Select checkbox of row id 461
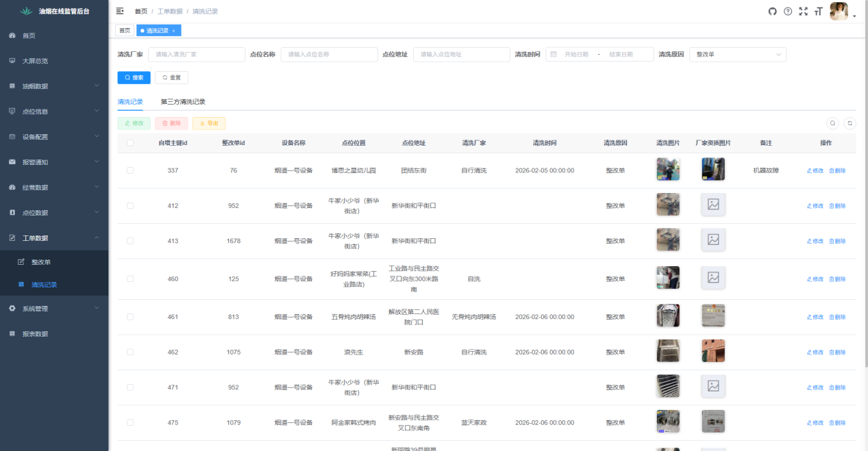 130,317
